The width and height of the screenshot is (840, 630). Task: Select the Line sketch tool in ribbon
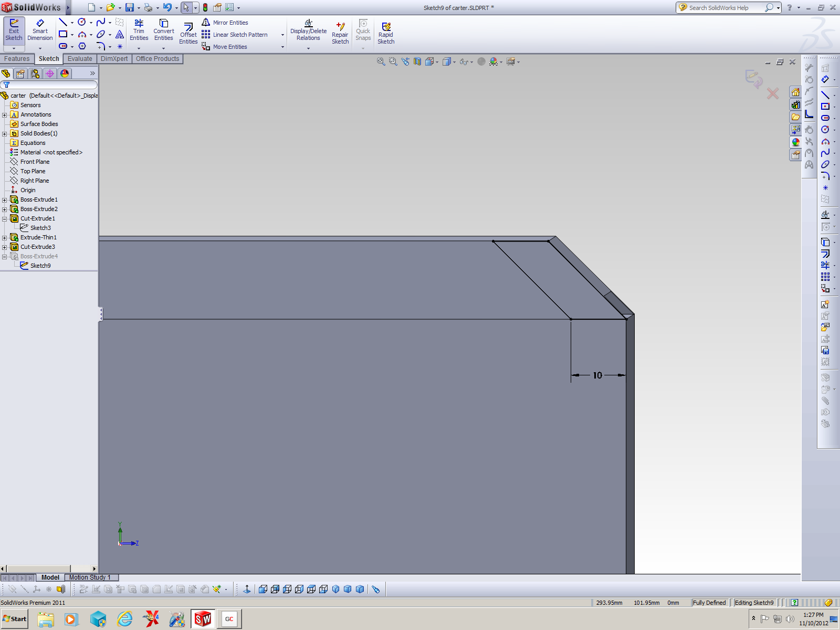(x=63, y=22)
